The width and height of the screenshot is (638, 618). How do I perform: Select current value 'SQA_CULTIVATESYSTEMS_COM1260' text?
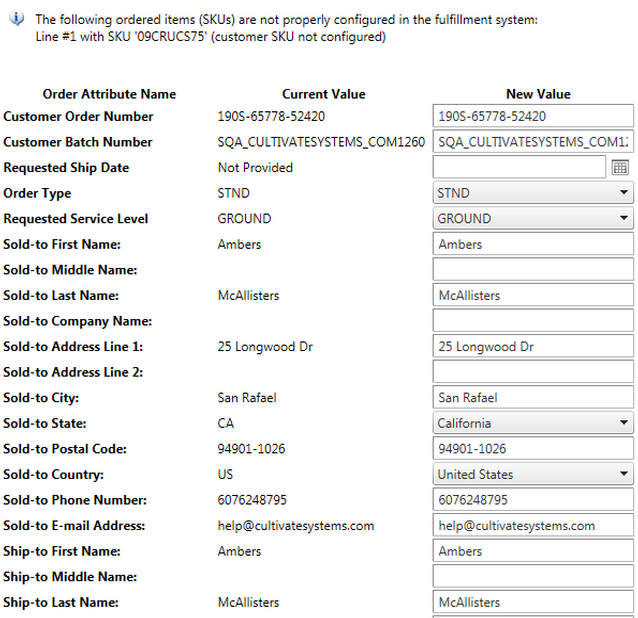[321, 142]
